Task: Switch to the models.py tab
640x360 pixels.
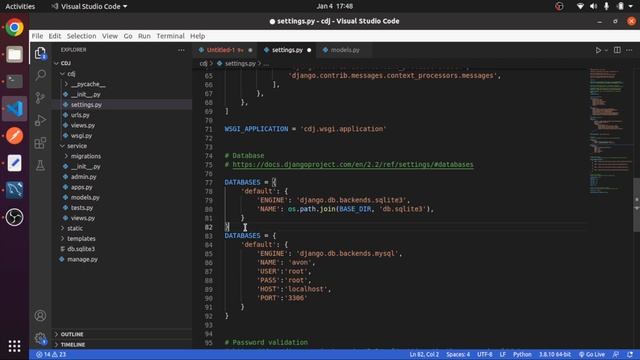Action: [x=345, y=50]
